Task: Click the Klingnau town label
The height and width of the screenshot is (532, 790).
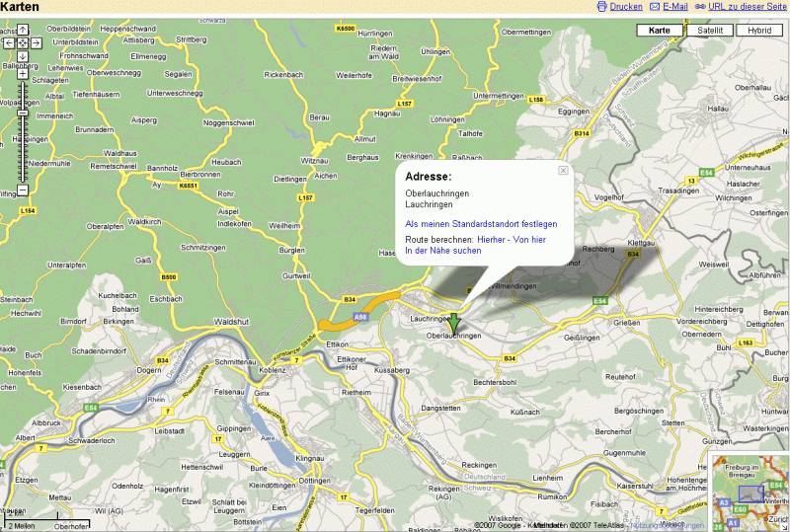Action: [310, 458]
